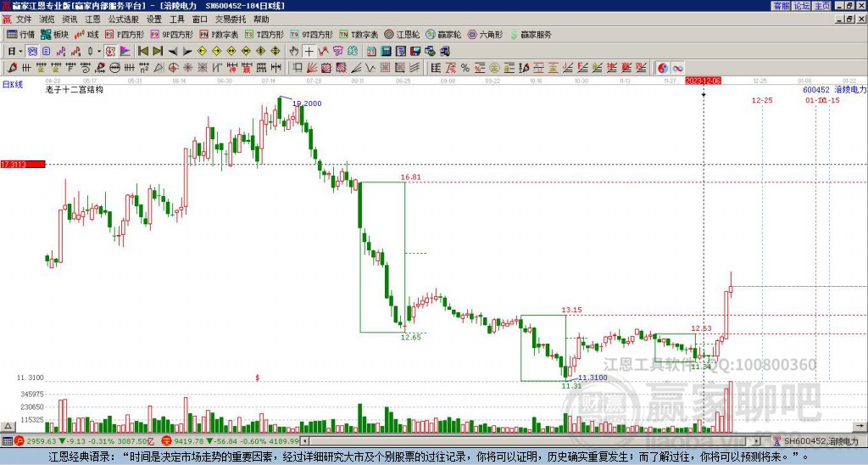Step chart right with black right arrow
Viewport: 868px width, 465px height.
tap(187, 52)
